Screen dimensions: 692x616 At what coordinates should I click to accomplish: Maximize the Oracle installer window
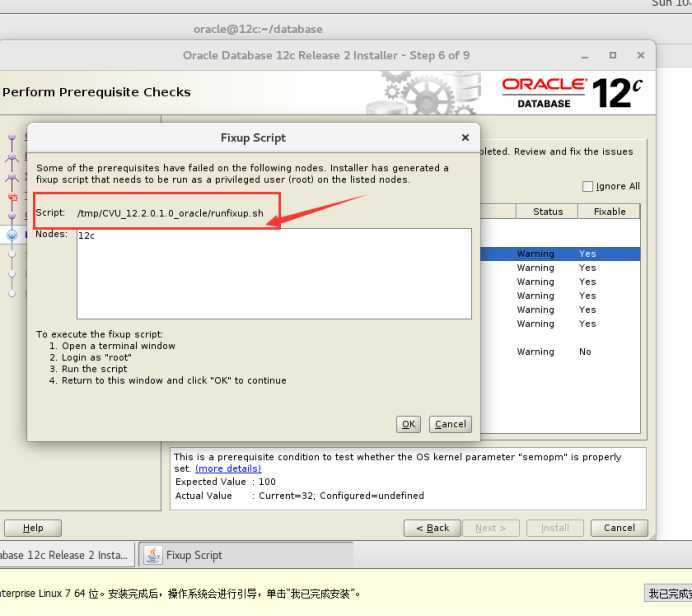613,55
